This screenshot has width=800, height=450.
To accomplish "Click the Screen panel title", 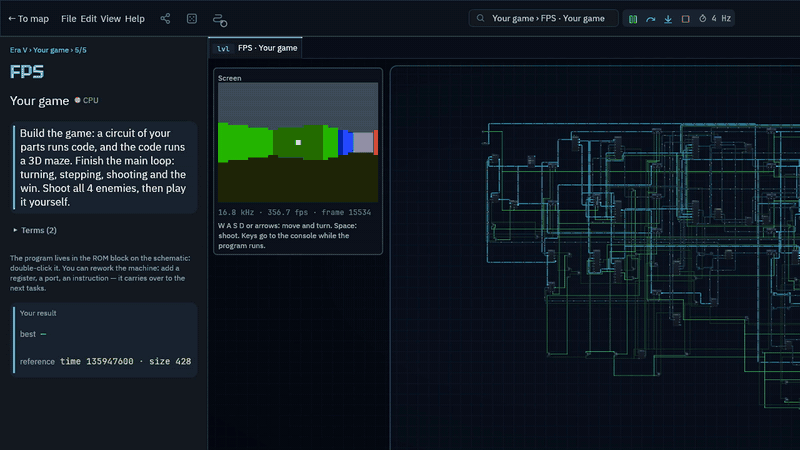I will point(230,78).
